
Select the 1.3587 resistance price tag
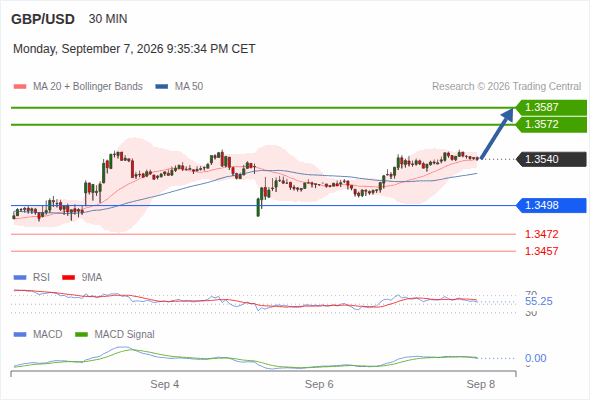[x=551, y=107]
